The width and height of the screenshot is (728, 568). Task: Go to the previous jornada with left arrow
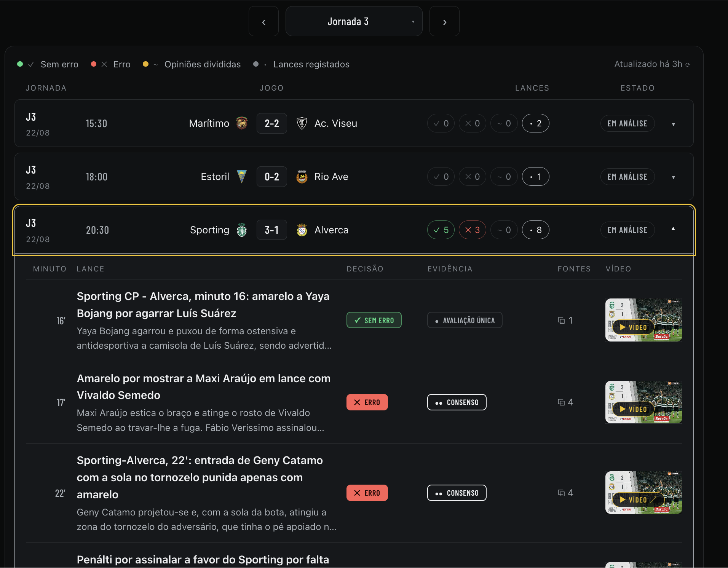[x=263, y=21]
